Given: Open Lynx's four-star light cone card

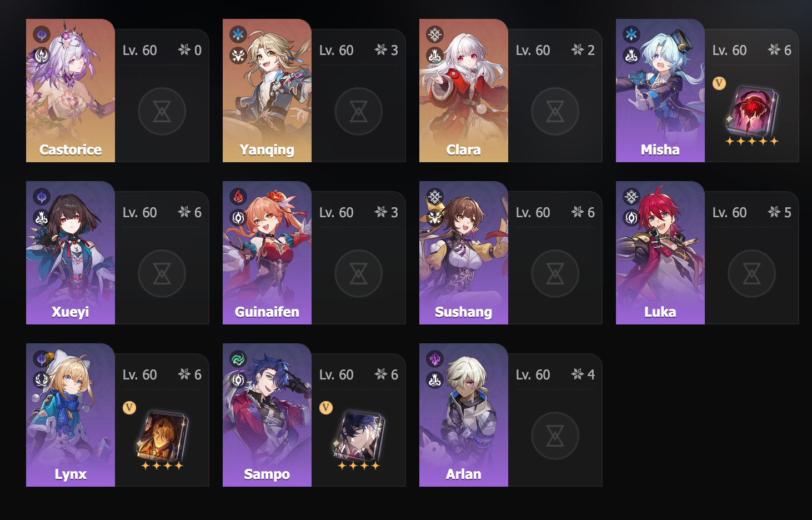Looking at the screenshot, I should pyautogui.click(x=162, y=439).
